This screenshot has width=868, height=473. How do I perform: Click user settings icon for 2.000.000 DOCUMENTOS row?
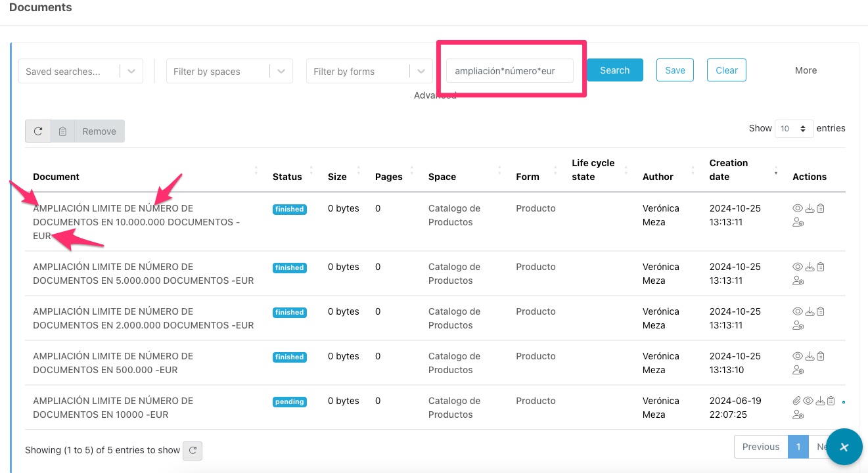click(x=798, y=326)
